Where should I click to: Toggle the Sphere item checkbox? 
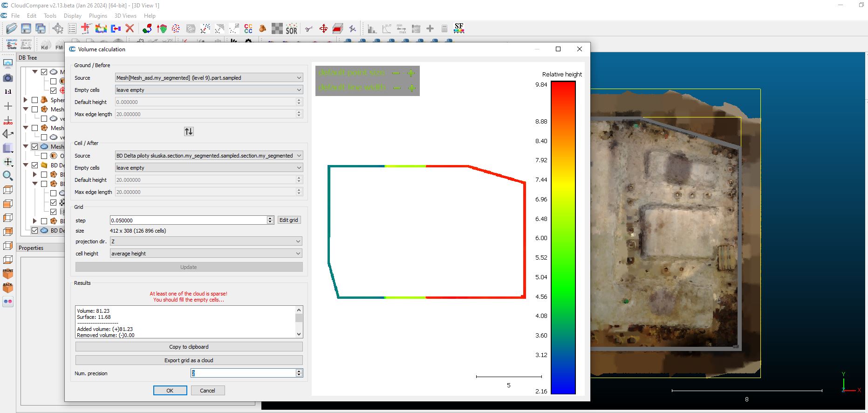point(35,100)
